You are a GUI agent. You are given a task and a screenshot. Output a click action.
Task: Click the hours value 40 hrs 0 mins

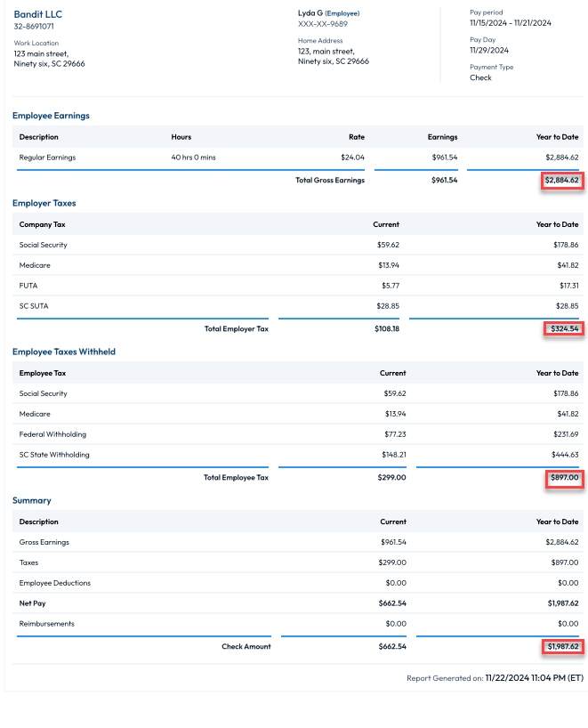click(x=193, y=158)
